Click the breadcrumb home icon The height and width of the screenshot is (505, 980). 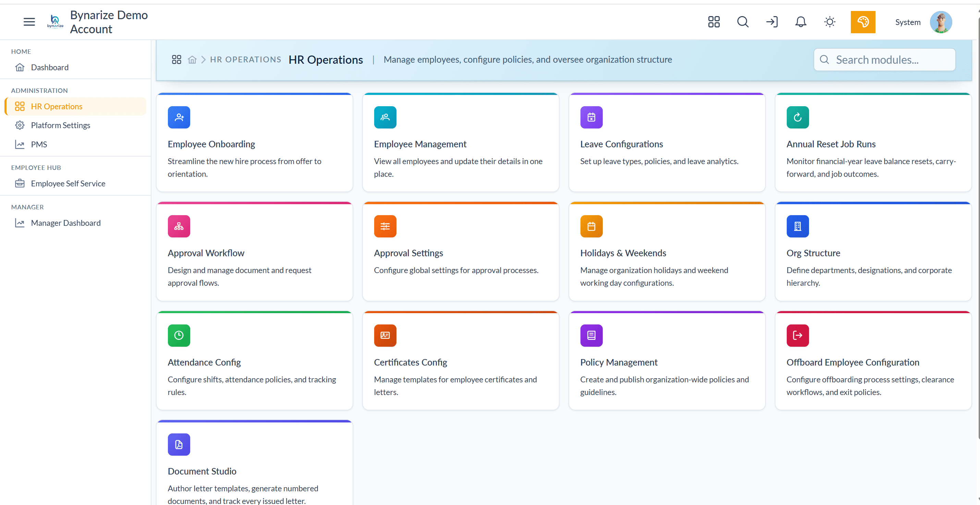pyautogui.click(x=192, y=60)
